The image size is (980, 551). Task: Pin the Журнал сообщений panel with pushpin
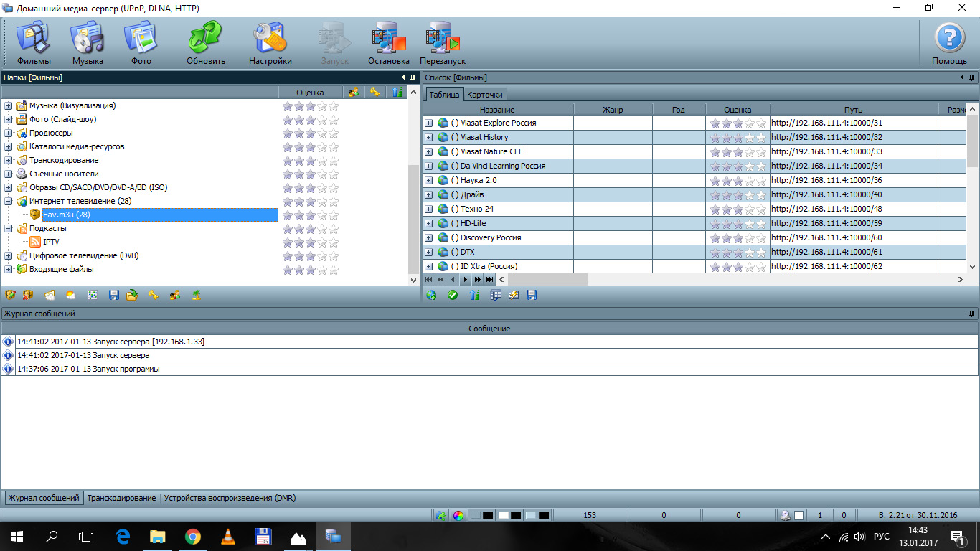971,314
